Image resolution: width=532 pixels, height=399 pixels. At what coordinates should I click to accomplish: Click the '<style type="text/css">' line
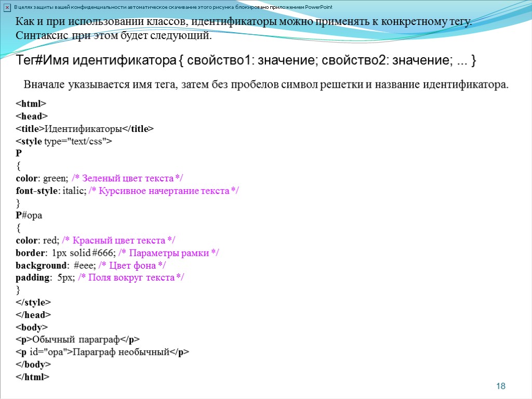[64, 141]
